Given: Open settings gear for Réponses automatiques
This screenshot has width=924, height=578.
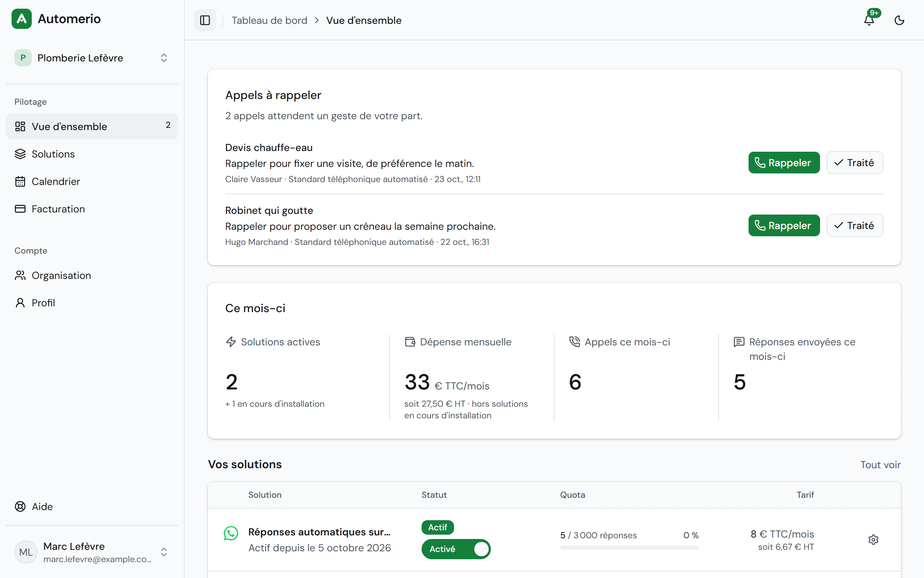Looking at the screenshot, I should (x=873, y=539).
